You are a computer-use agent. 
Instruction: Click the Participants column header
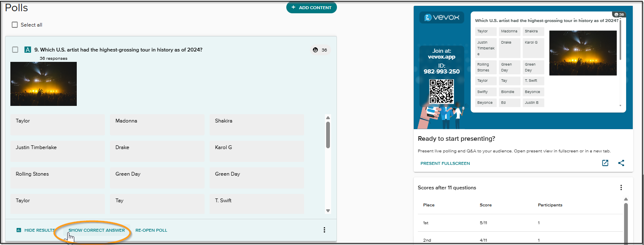[x=550, y=205]
